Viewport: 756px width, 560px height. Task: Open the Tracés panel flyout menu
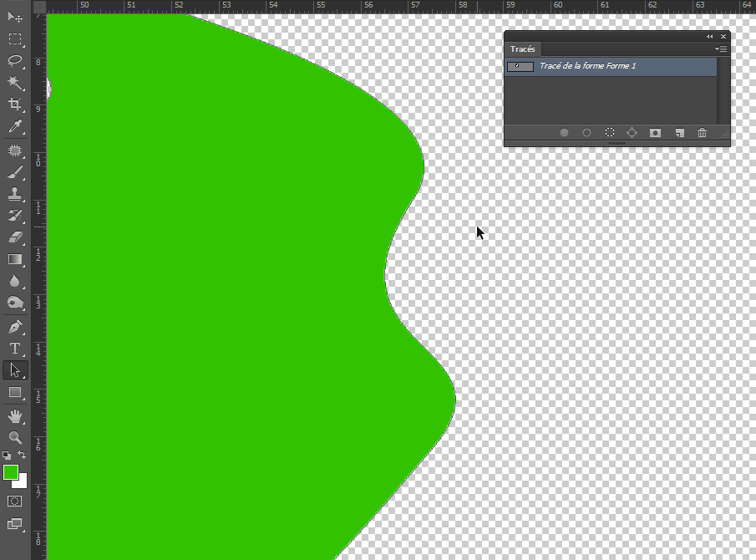(720, 48)
